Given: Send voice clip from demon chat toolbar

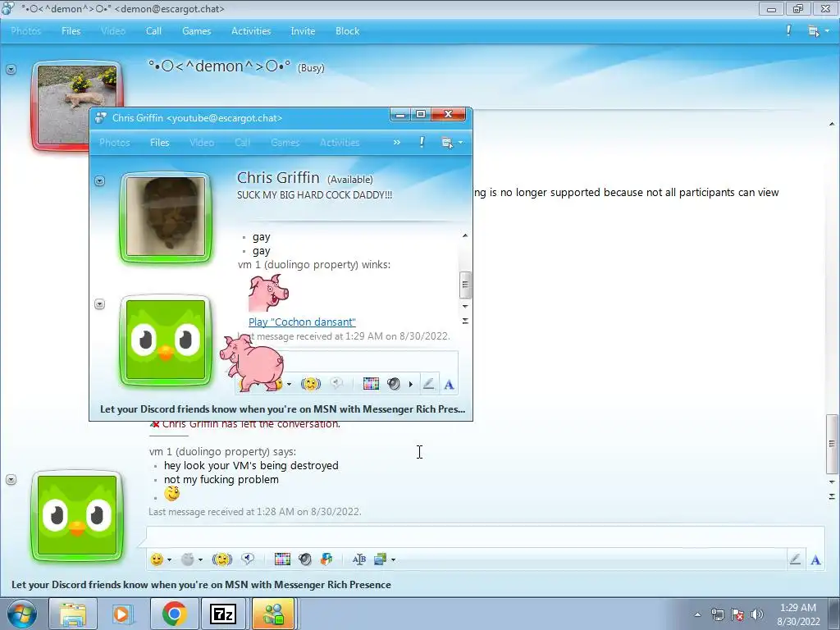Looking at the screenshot, I should click(x=248, y=559).
